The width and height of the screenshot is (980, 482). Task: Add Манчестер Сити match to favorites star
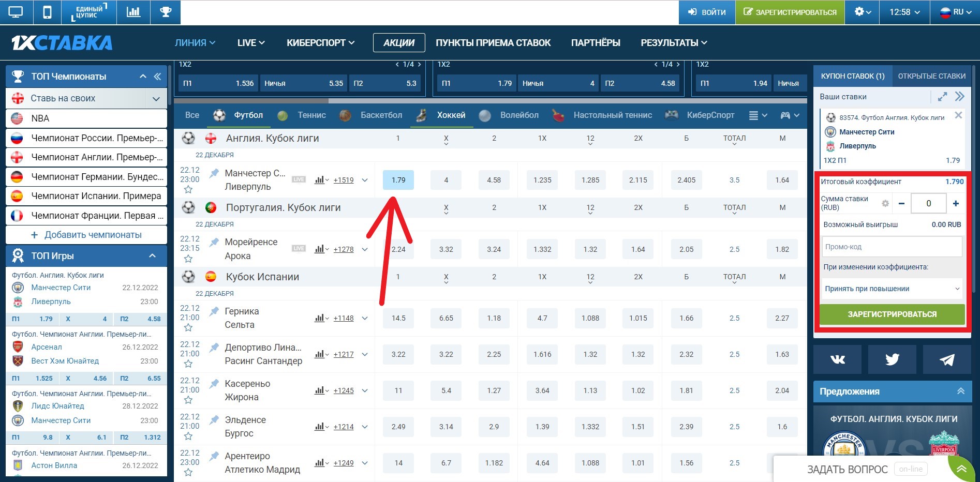188,190
